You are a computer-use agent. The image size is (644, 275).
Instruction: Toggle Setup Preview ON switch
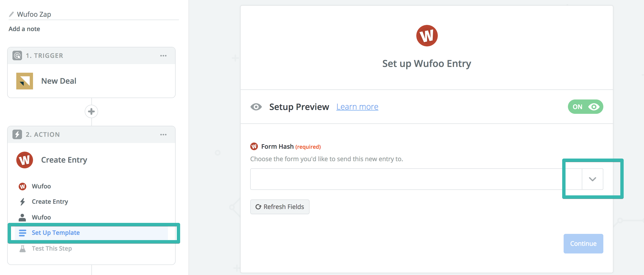pos(585,107)
